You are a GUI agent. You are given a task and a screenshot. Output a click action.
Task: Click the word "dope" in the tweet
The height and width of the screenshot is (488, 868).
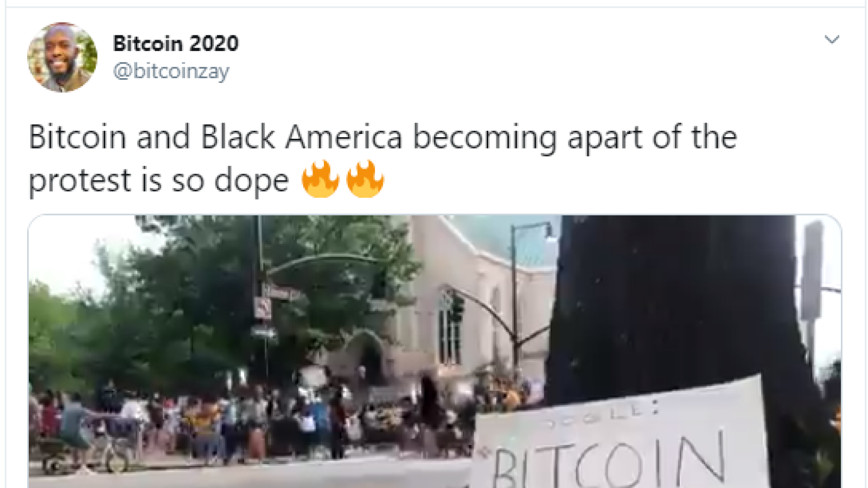click(x=251, y=181)
